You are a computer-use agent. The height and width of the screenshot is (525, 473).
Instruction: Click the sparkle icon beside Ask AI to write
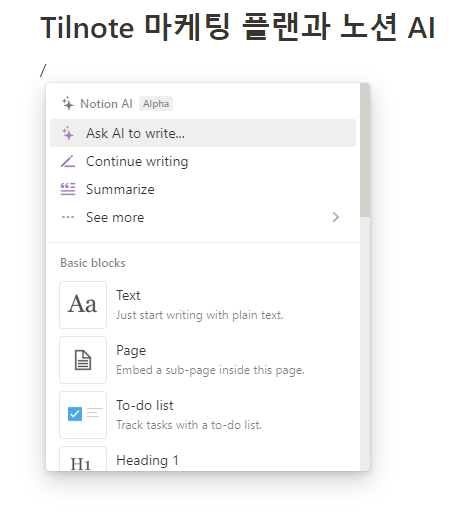pos(68,133)
